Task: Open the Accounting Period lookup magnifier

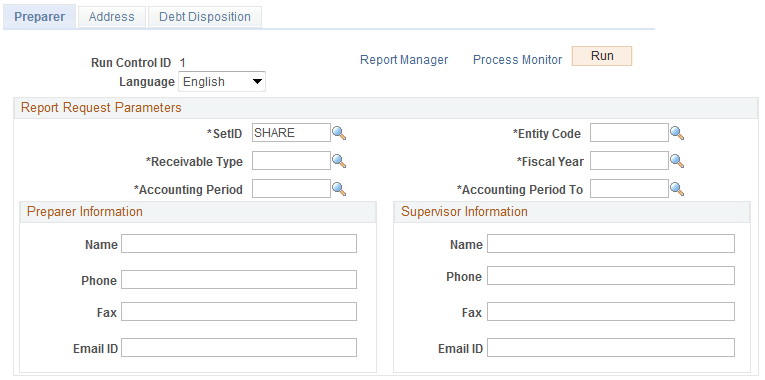Action: pos(339,189)
